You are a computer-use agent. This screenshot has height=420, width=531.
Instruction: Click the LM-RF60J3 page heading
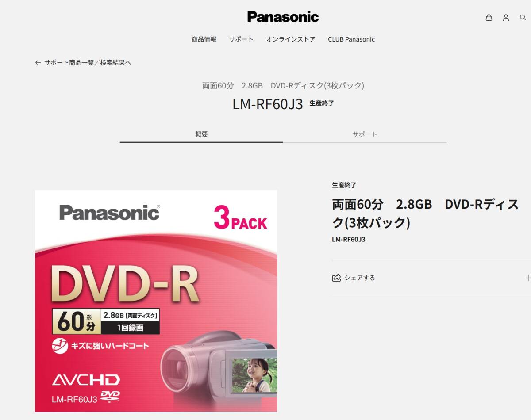pos(268,104)
